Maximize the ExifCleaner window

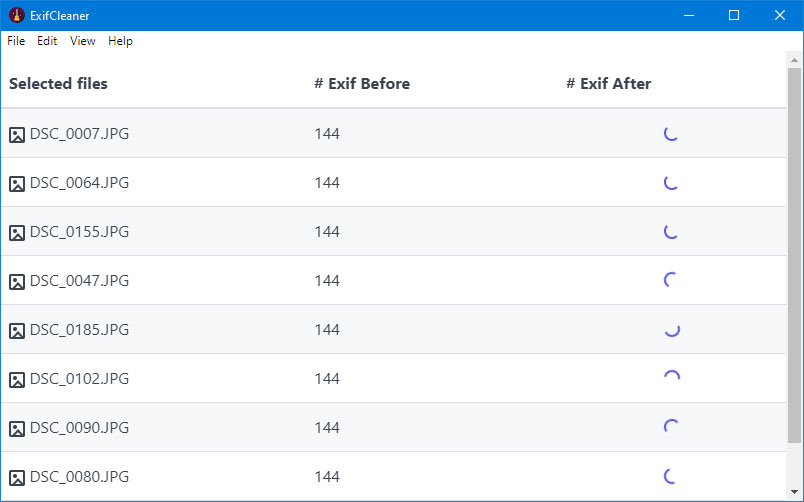point(734,15)
